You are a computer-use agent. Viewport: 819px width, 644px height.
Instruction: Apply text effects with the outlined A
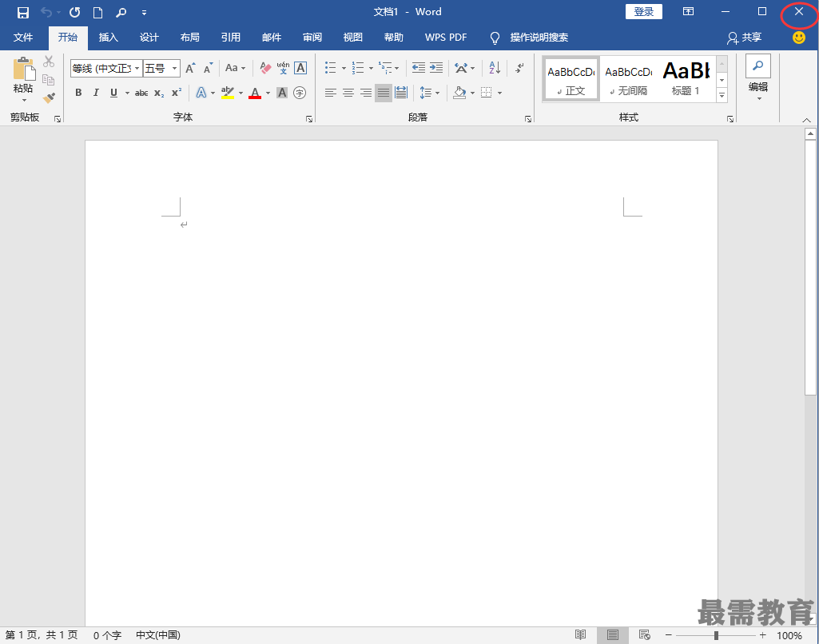click(201, 93)
